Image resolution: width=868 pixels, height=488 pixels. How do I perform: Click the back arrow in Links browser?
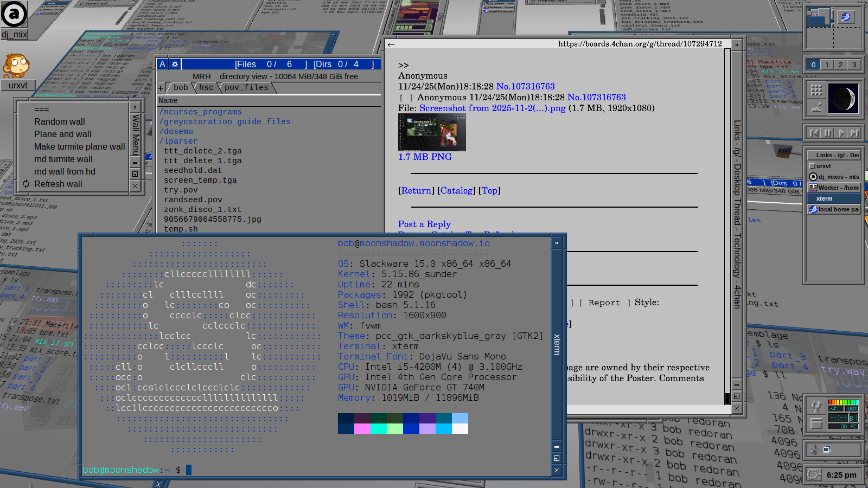(391, 44)
